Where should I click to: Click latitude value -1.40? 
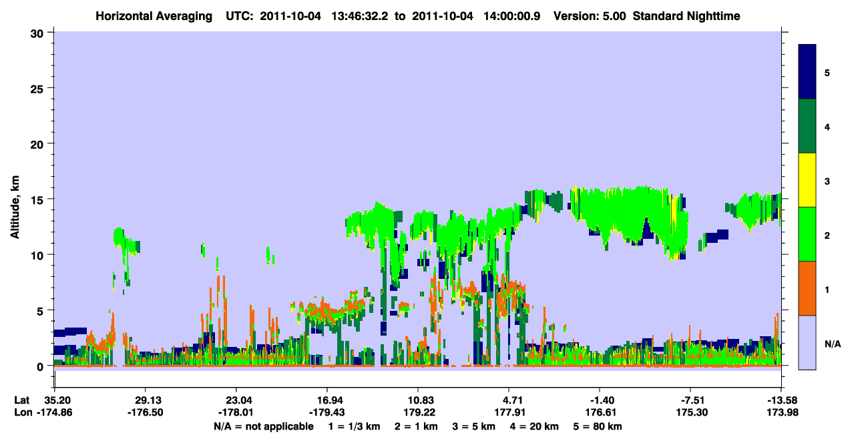point(600,400)
